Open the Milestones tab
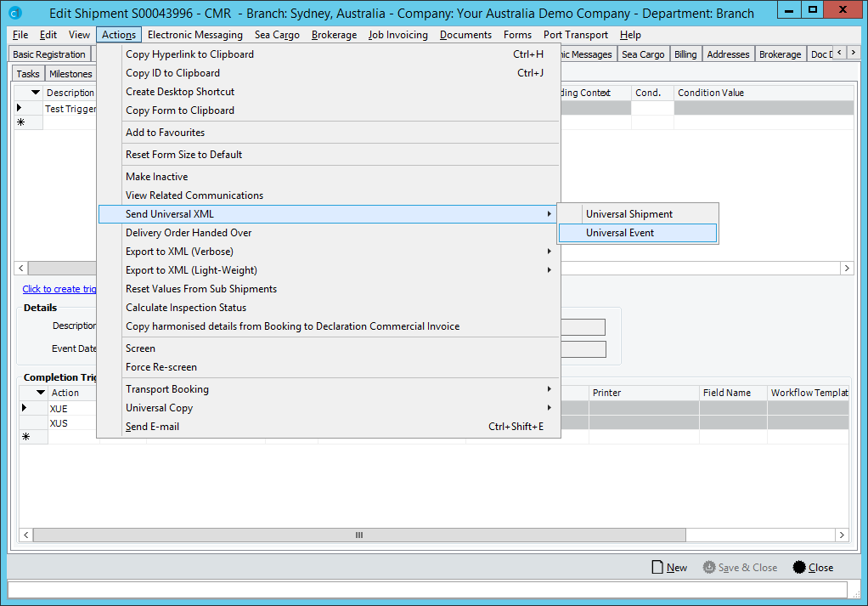The height and width of the screenshot is (606, 868). [70, 74]
